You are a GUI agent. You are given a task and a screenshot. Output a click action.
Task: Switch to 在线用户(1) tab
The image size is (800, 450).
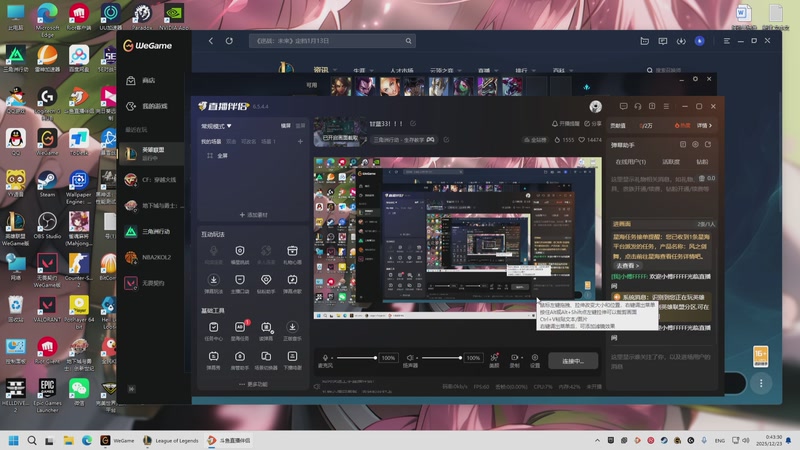631,162
